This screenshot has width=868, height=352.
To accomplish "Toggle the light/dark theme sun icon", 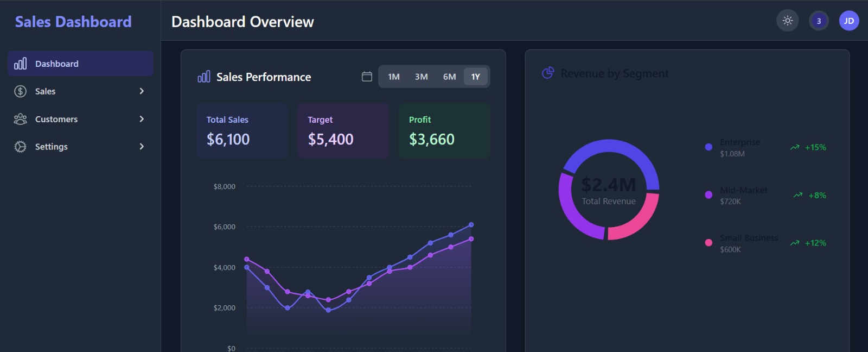I will pyautogui.click(x=788, y=21).
